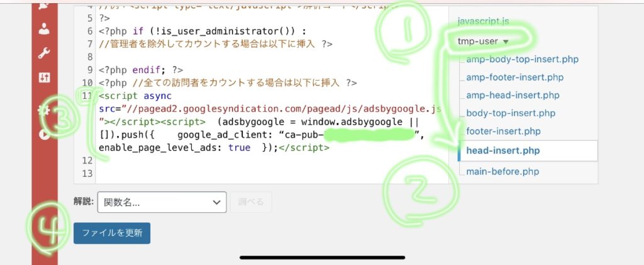The height and width of the screenshot is (265, 644).
Task: Click the partially visible icon above Users
Action: (x=45, y=5)
